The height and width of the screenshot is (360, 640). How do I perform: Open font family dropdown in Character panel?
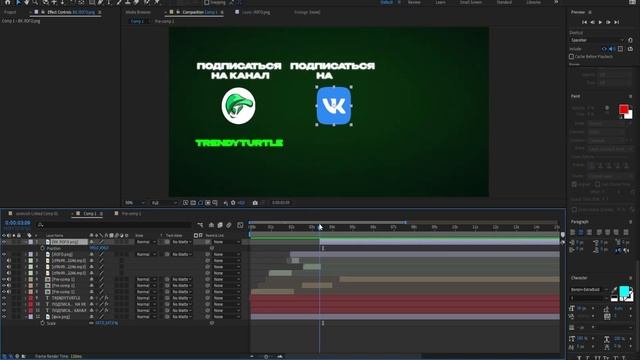click(588, 289)
